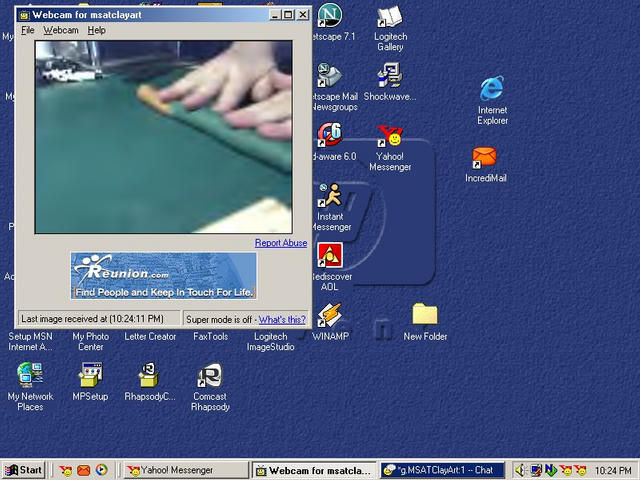Open the Start menu
640x480 pixels.
click(23, 470)
